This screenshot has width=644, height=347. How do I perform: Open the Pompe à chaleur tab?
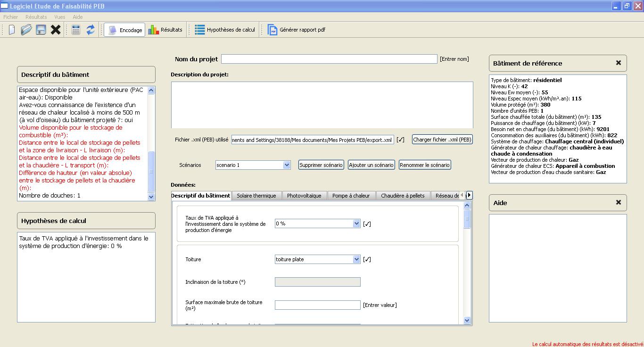[x=351, y=196]
